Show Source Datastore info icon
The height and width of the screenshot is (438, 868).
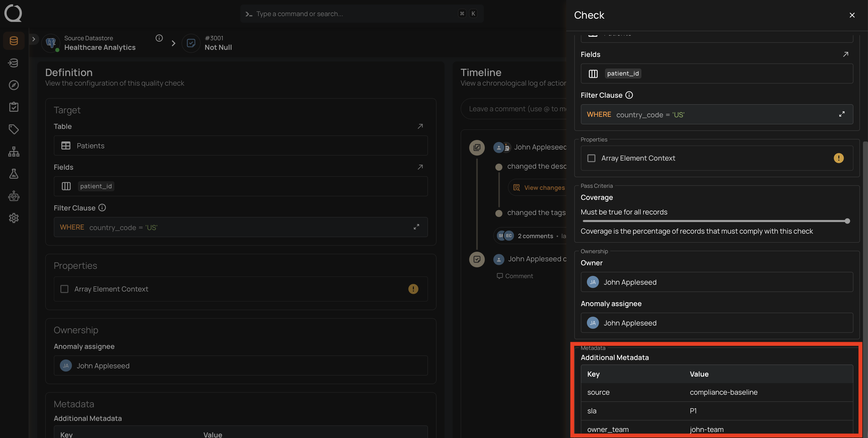point(159,38)
